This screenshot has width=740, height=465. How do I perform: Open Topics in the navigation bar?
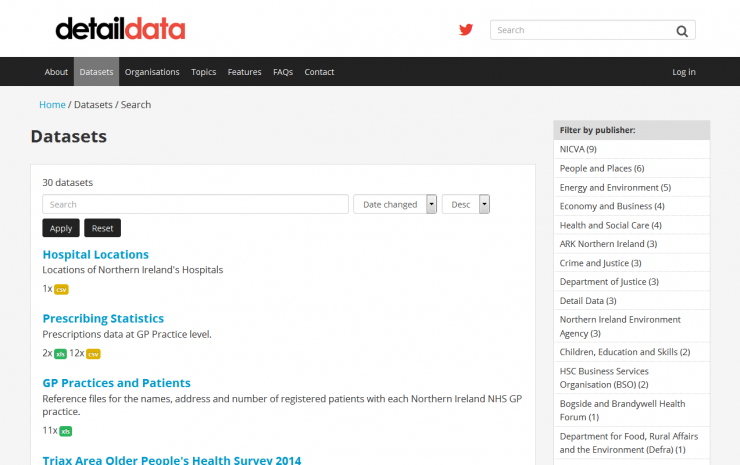203,72
